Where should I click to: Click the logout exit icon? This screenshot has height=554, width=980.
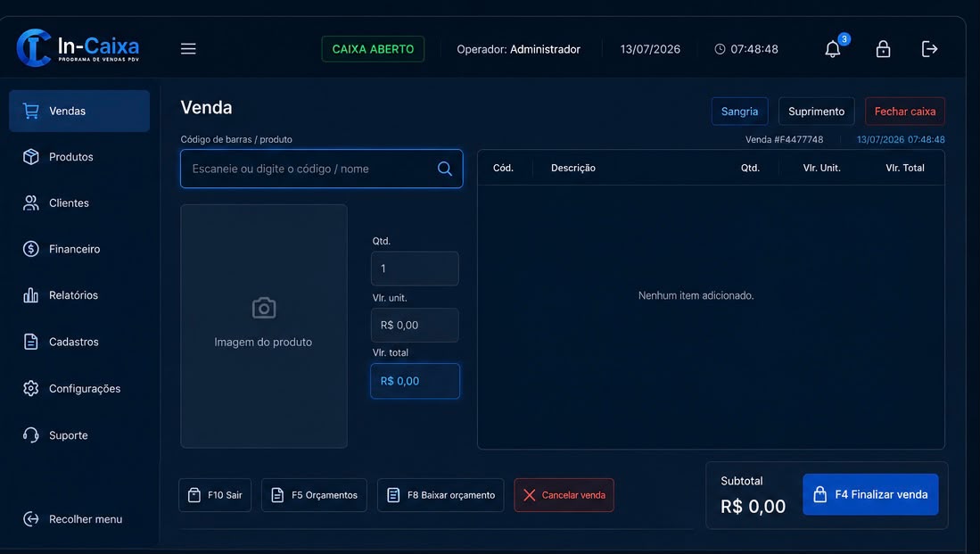tap(929, 49)
